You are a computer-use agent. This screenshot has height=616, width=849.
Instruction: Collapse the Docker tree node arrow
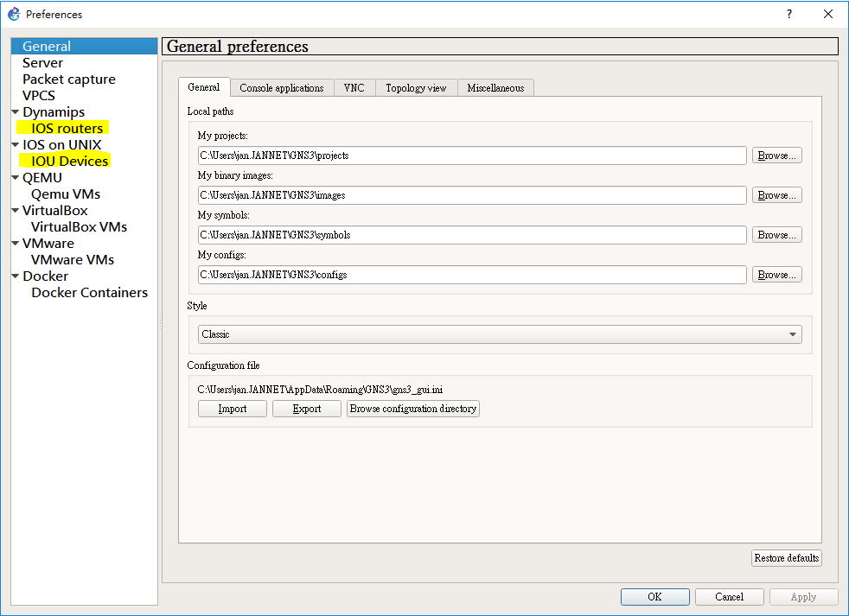click(x=16, y=276)
